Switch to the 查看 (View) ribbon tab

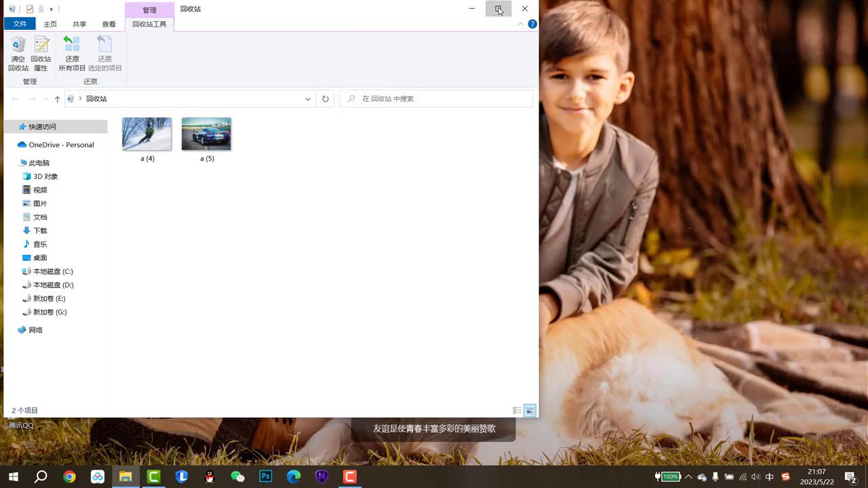coord(108,24)
